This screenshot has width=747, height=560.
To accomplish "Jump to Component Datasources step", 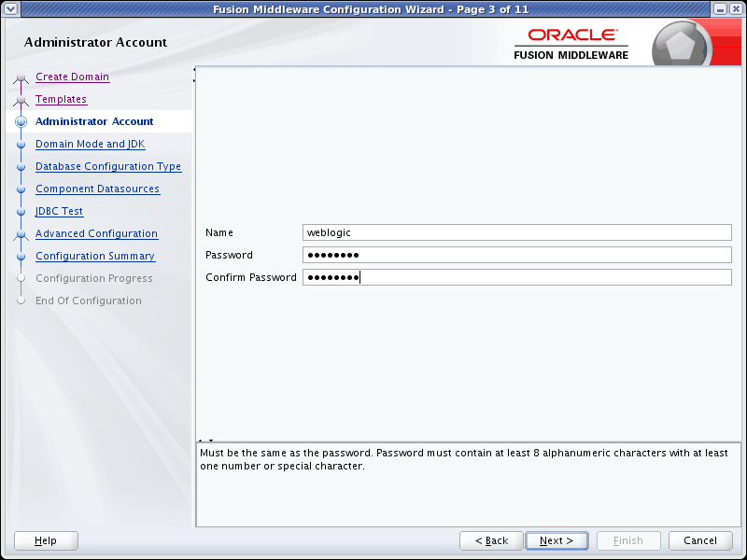I will coord(98,189).
